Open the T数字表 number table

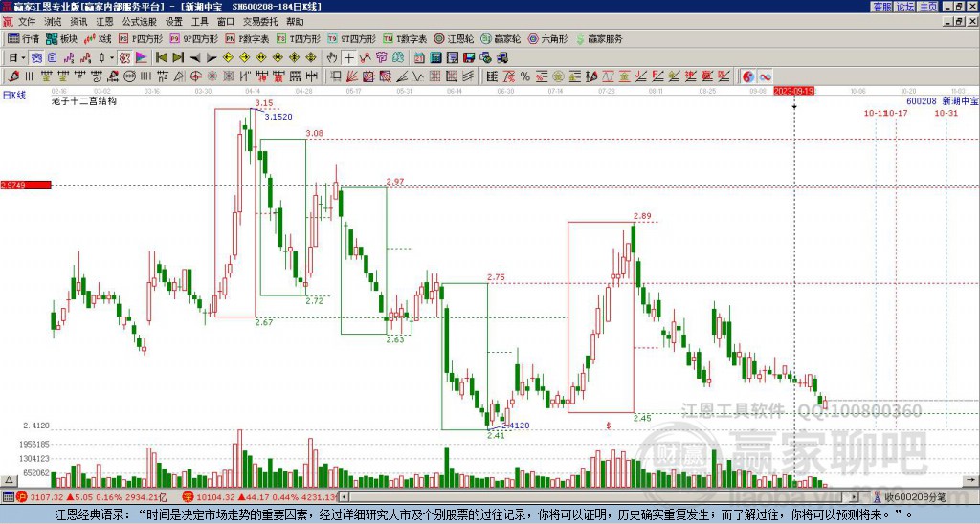[x=405, y=38]
